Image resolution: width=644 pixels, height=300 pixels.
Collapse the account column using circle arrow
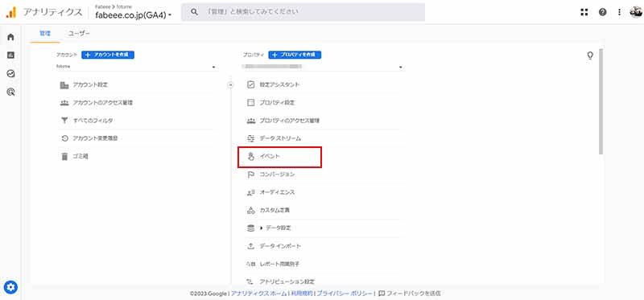point(230,85)
